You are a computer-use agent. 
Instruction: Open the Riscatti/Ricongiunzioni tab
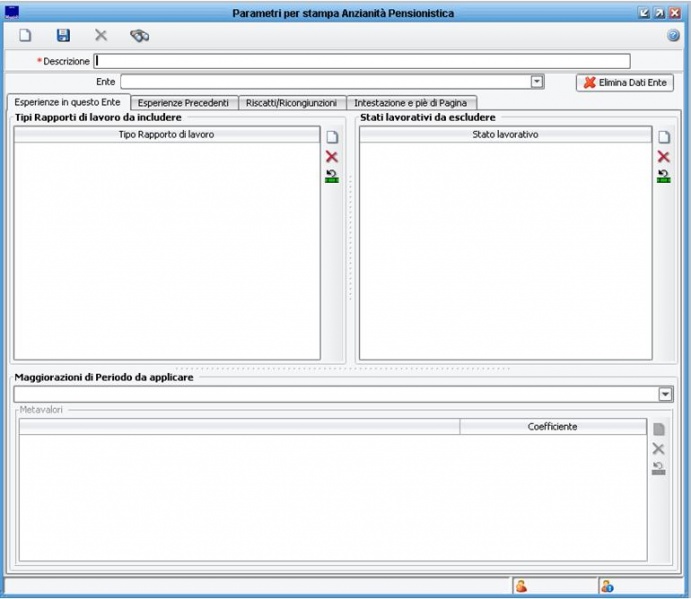click(x=293, y=103)
